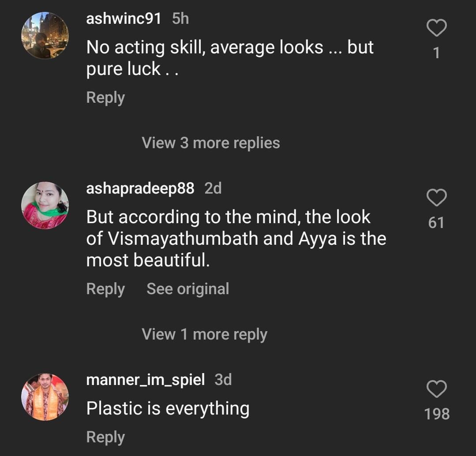476x456 pixels.
Task: Reply to ashapradeep88's comment
Action: (105, 289)
